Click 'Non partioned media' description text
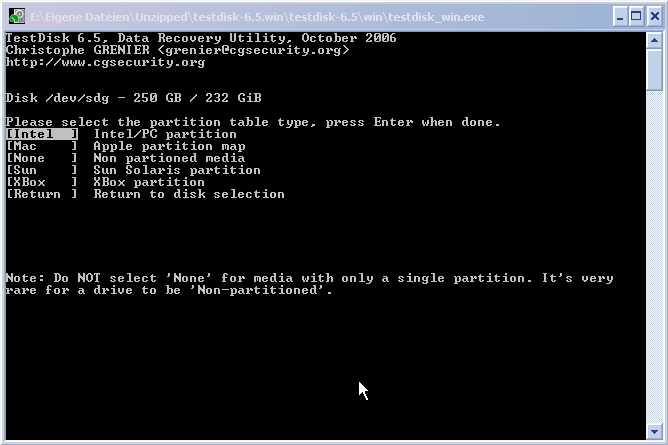The image size is (668, 445). pos(170,158)
